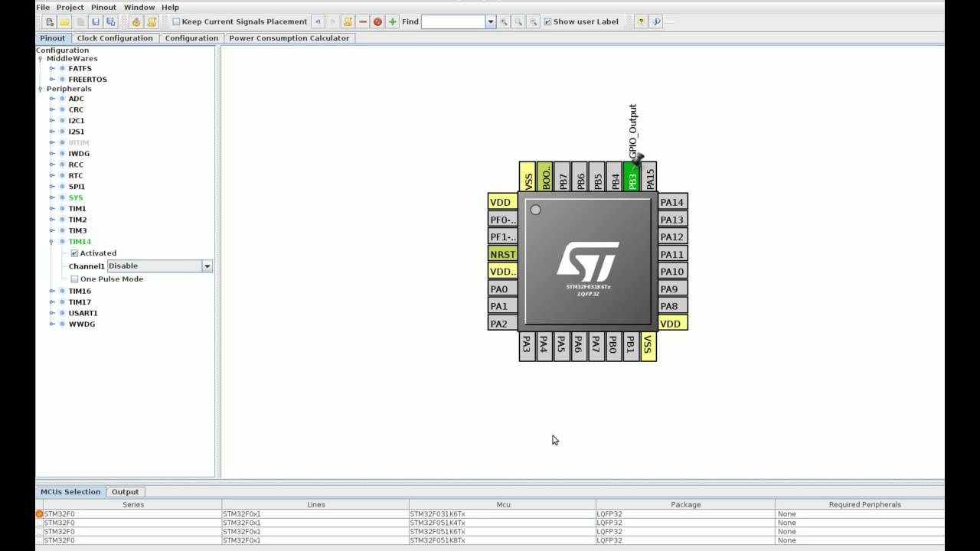Viewport: 980px width, 551px height.
Task: Open the File menu
Action: [x=43, y=7]
